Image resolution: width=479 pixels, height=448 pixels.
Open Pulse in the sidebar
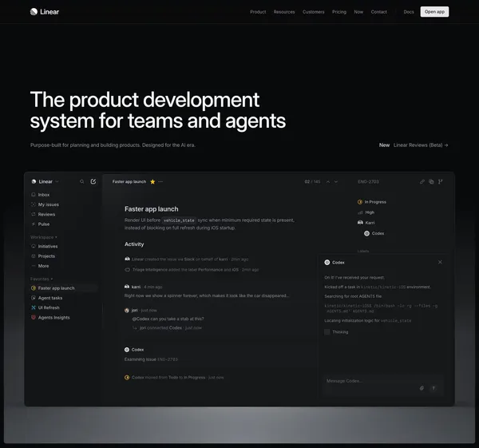coord(41,224)
